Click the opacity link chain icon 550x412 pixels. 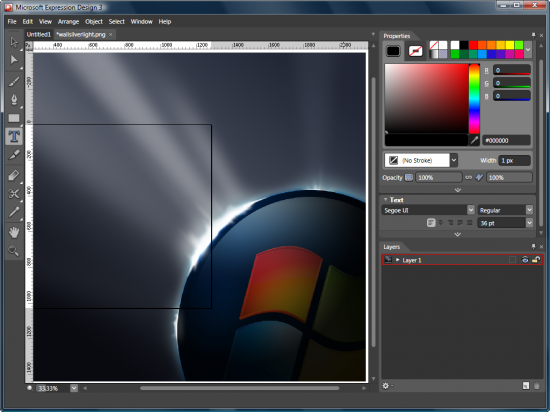pos(468,177)
